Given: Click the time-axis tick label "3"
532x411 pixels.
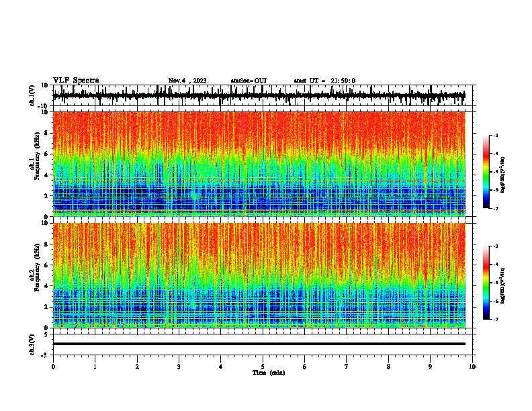Looking at the screenshot, I should click(179, 367).
